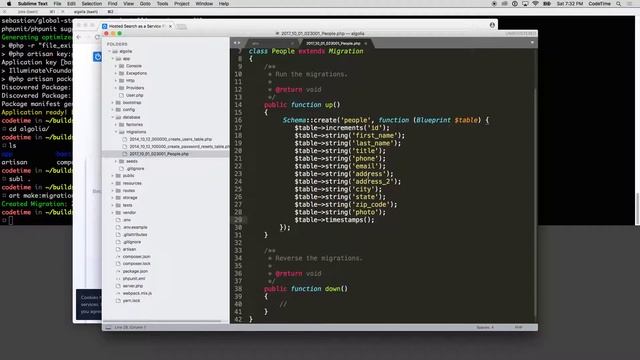The image size is (640, 360).
Task: Expand the public folder
Action: point(113,176)
